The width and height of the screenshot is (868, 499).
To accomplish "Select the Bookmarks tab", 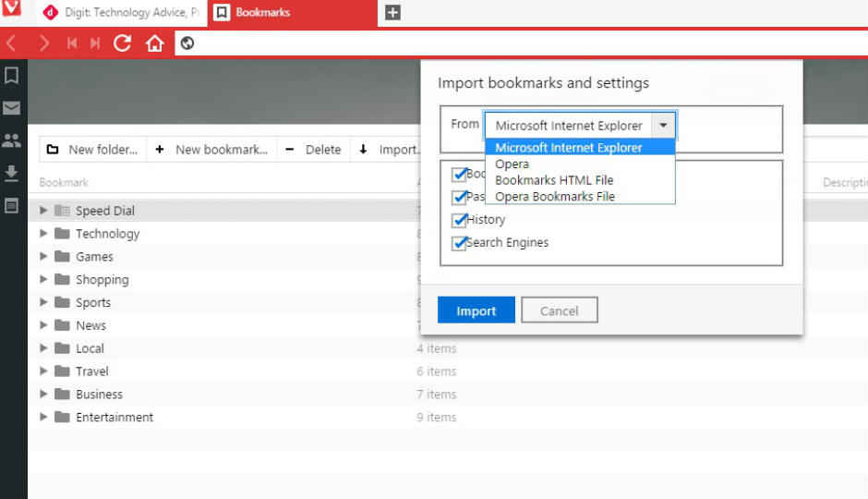I will [293, 12].
